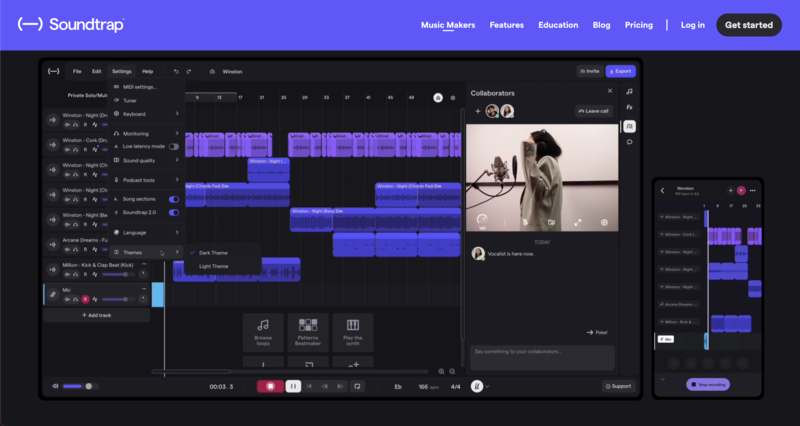This screenshot has height=426, width=800.
Task: Click the pause button in the transport
Action: tap(293, 386)
